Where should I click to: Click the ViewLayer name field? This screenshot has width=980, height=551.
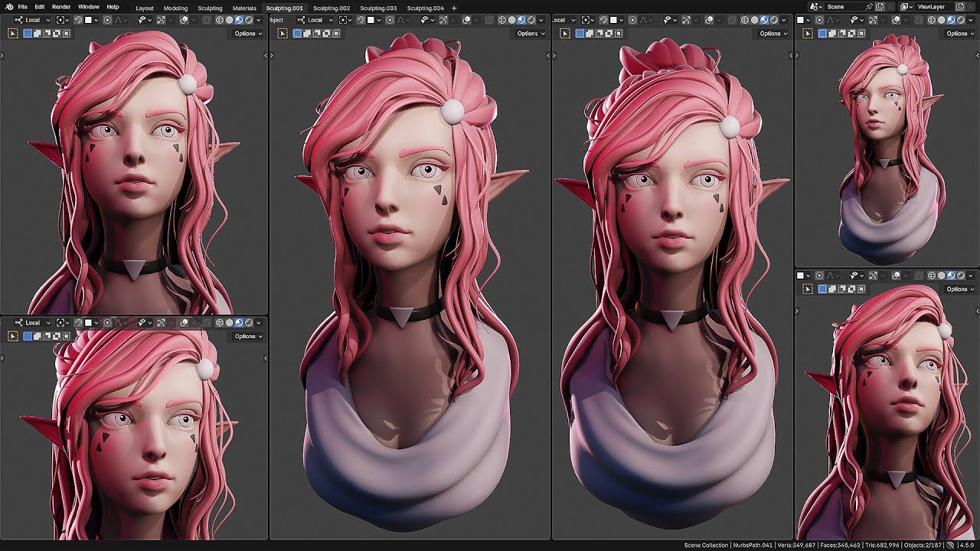(x=935, y=7)
